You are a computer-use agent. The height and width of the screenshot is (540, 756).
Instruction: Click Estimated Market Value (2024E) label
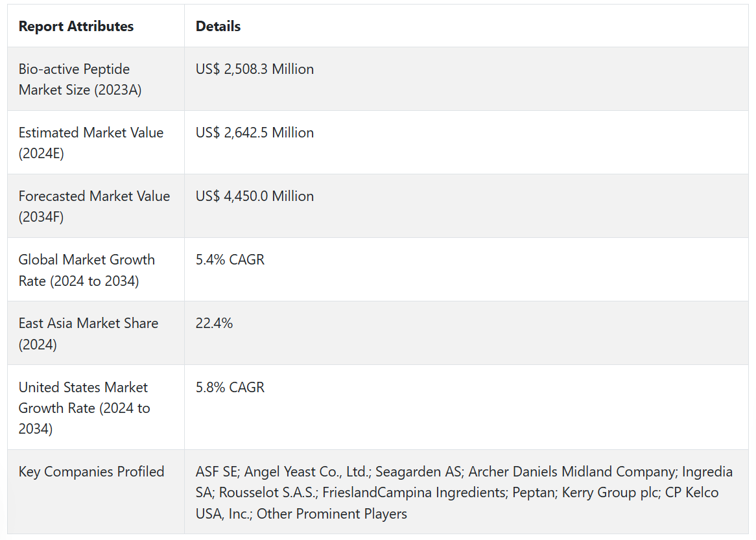[x=91, y=143]
